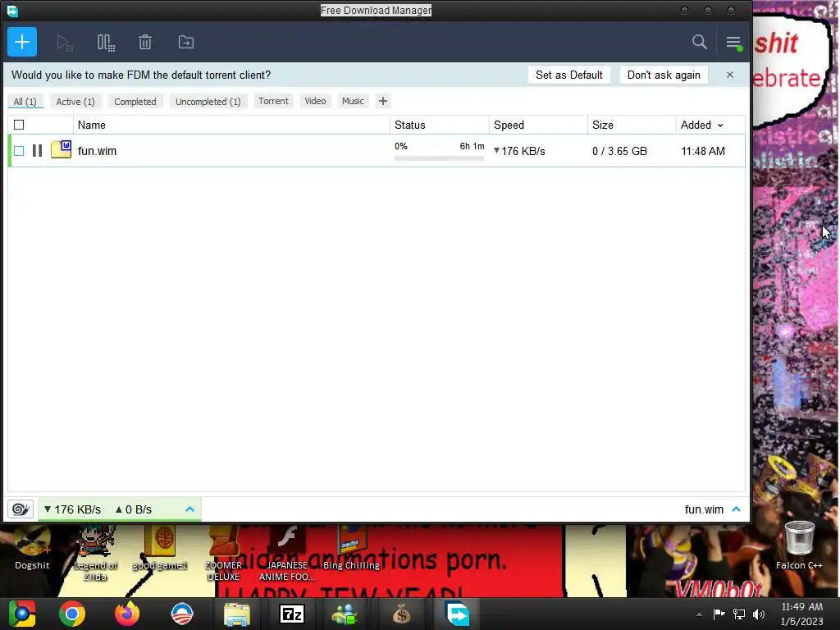Click Don't ask again button

coord(664,75)
